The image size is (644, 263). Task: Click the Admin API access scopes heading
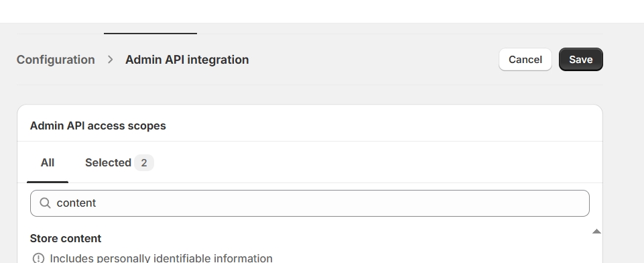[98, 125]
